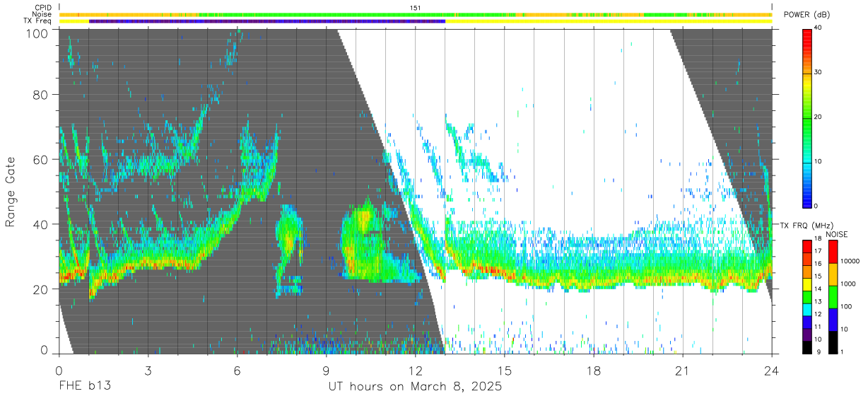Click the x-axis hour tick label "12"
Viewport: 868px width, 401px height.
pyautogui.click(x=416, y=371)
